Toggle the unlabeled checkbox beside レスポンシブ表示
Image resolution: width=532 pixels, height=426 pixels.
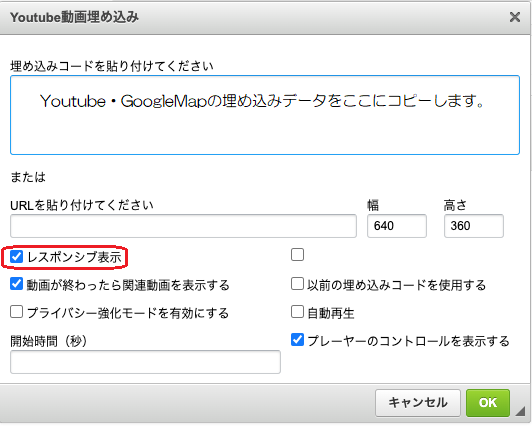pyautogui.click(x=297, y=254)
